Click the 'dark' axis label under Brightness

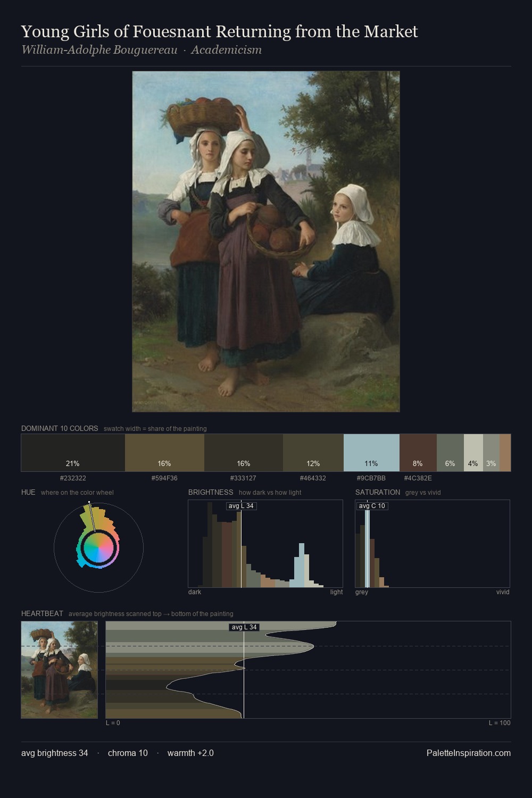click(195, 592)
